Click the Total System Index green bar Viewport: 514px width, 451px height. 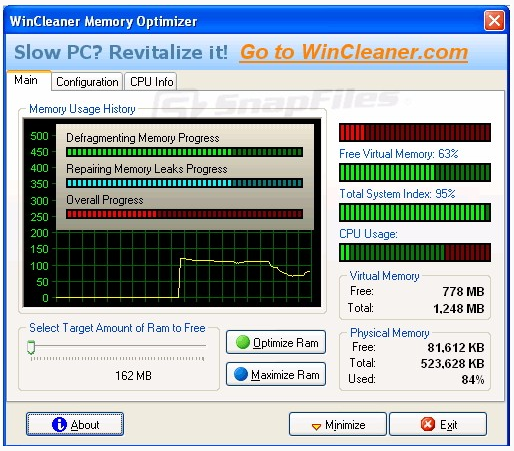point(415,212)
